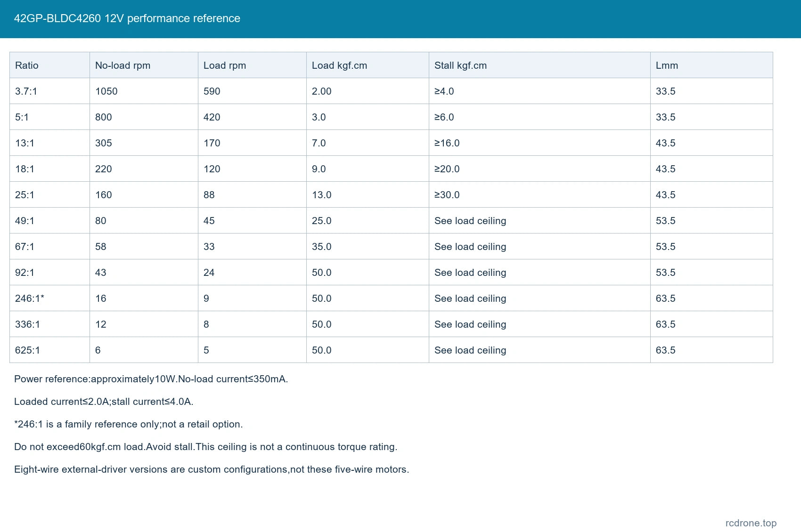The image size is (801, 532).
Task: Click See load ceiling in 625:1 row
Action: pyautogui.click(x=470, y=350)
